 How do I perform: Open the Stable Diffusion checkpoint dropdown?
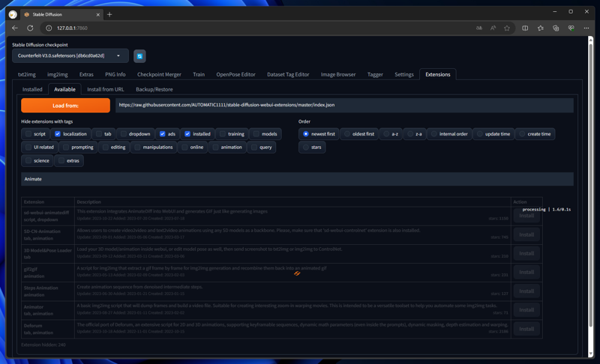click(x=70, y=55)
